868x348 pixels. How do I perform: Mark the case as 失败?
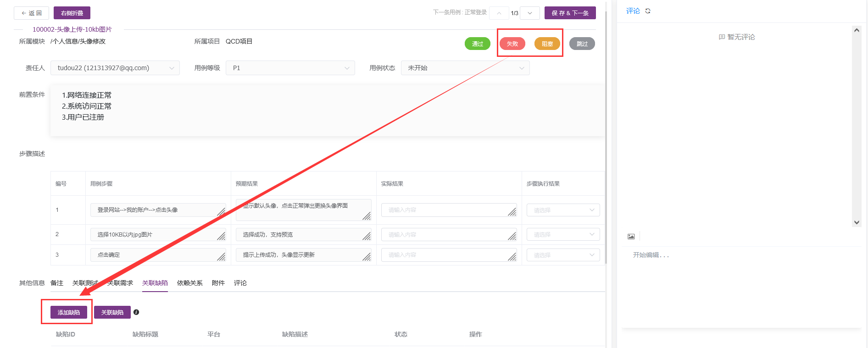click(x=512, y=44)
